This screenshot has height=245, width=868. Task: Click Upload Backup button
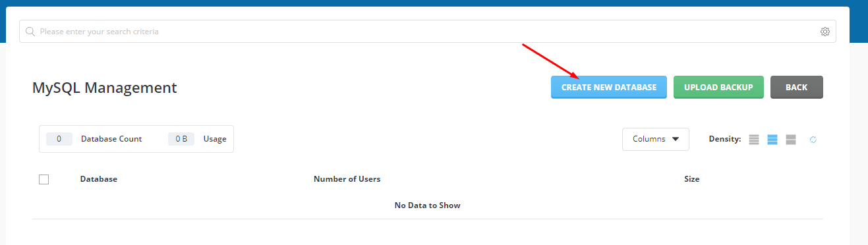coord(718,87)
